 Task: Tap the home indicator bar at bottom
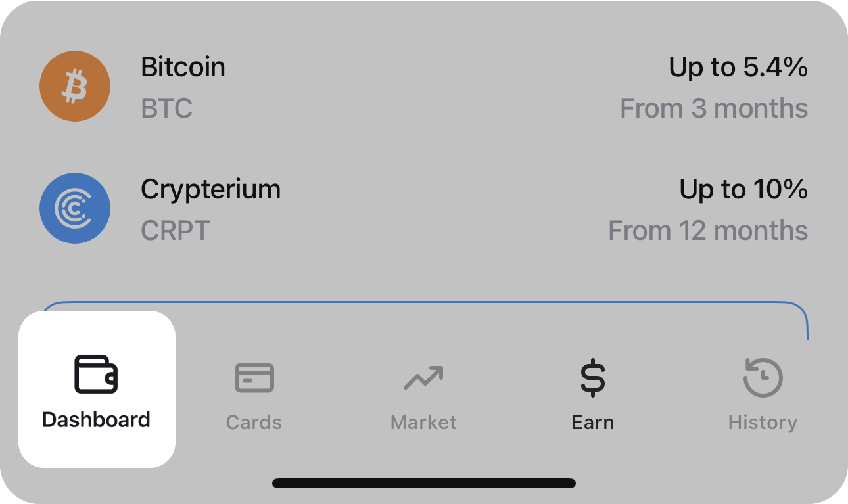(x=423, y=484)
